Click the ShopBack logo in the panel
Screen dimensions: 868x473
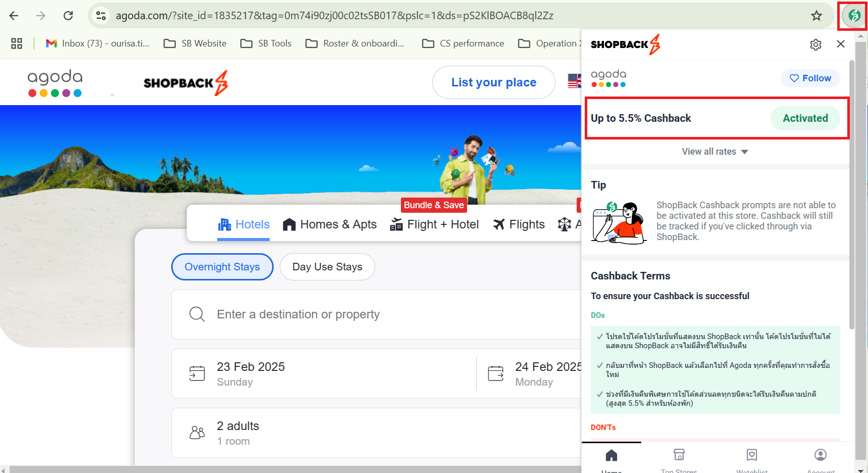pyautogui.click(x=626, y=44)
